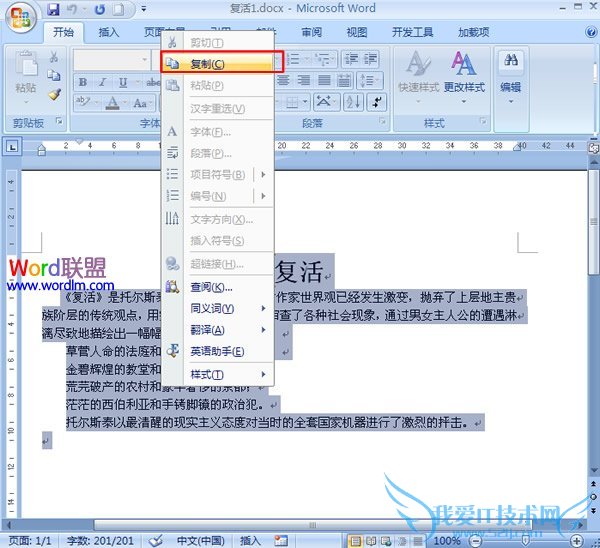Open the 快速样式 Quick Styles gallery
This screenshot has width=600, height=548.
(418, 78)
